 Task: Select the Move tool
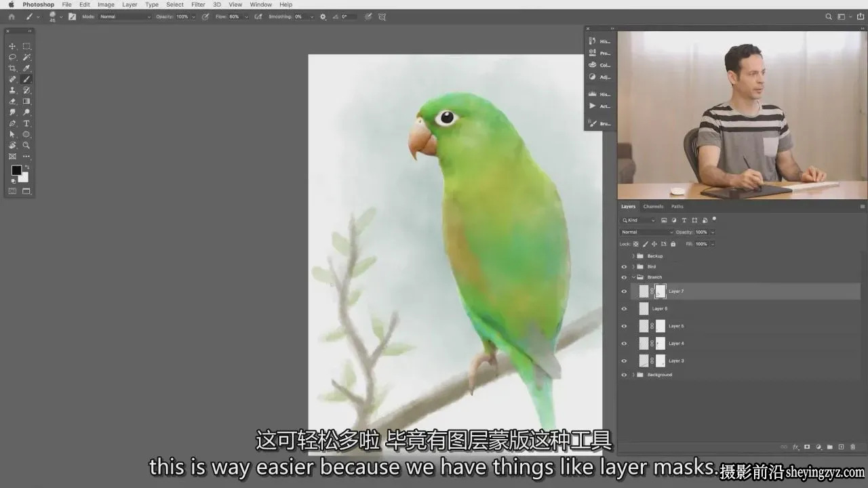[12, 46]
